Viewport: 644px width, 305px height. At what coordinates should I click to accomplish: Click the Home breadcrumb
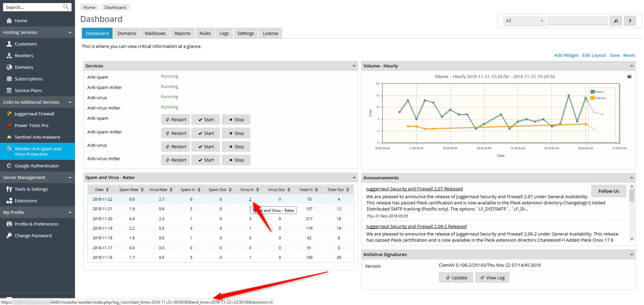point(89,7)
